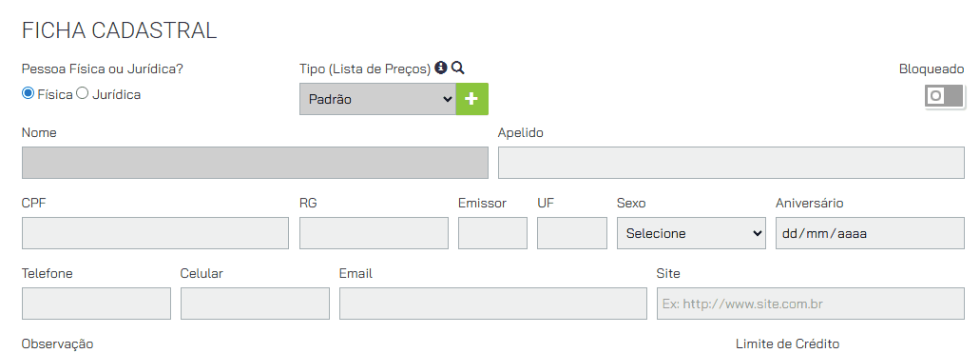
Task: Click the magnifier search icon near Tipo
Action: 457,68
